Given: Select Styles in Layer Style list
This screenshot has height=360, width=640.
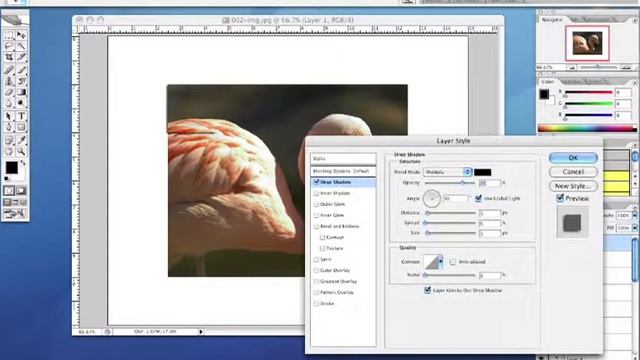Looking at the screenshot, I should (x=343, y=158).
